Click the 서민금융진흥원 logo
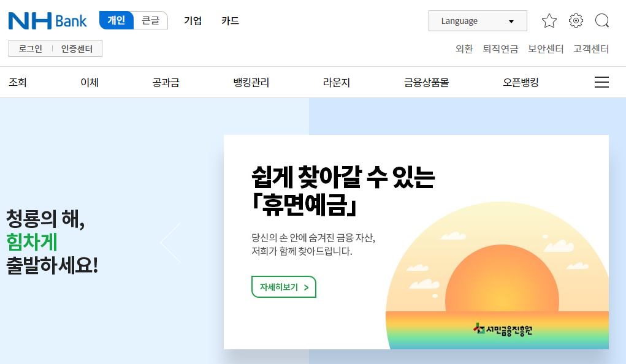 point(503,330)
